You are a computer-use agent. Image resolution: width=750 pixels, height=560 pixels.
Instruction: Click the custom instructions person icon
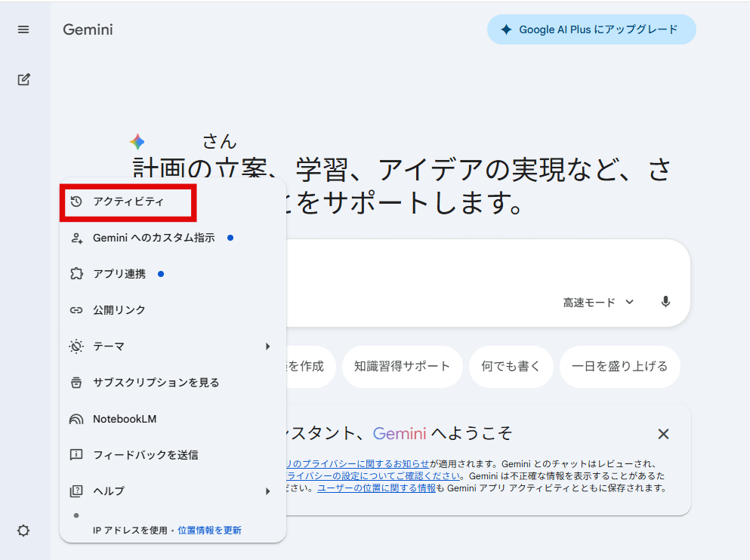pyautogui.click(x=76, y=238)
